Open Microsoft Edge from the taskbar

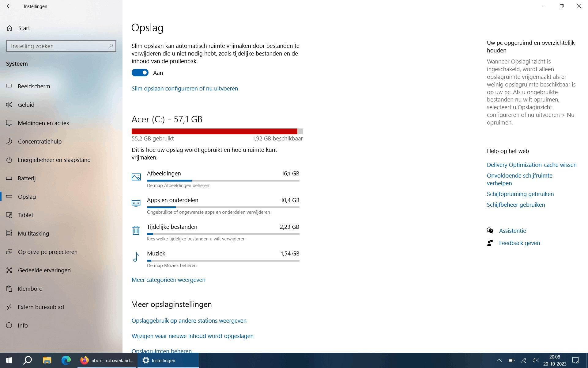(66, 360)
